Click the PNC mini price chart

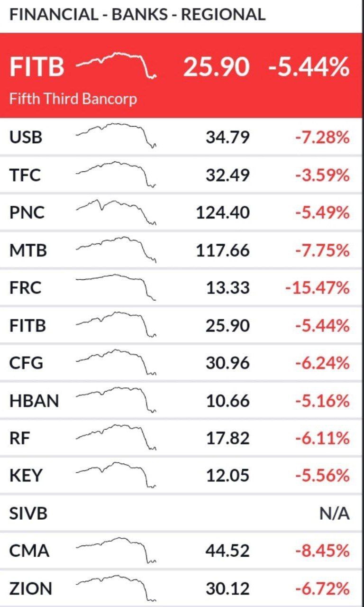coord(116,211)
